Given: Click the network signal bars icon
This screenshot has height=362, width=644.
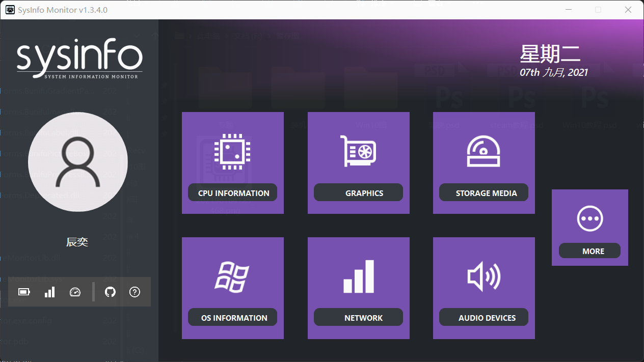Looking at the screenshot, I should (358, 276).
